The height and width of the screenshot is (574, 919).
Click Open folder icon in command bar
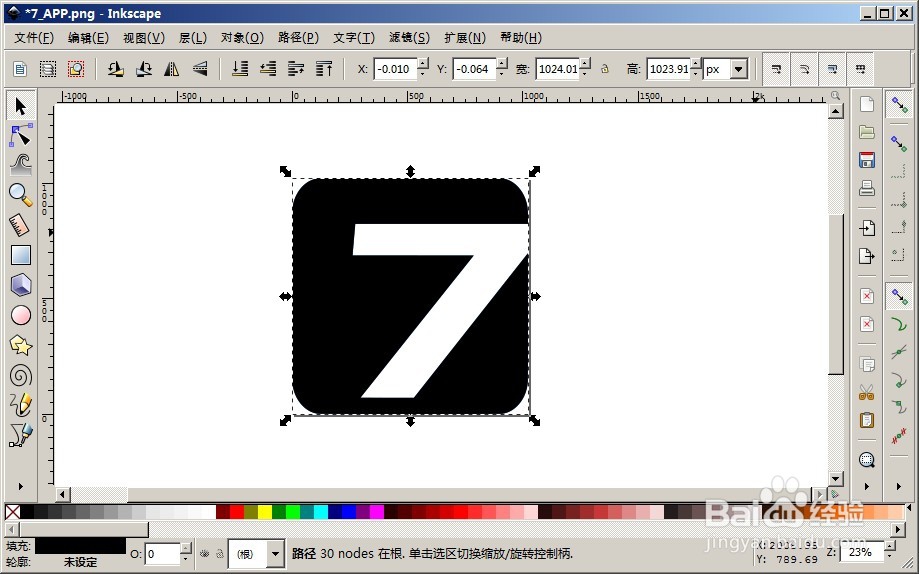click(867, 132)
